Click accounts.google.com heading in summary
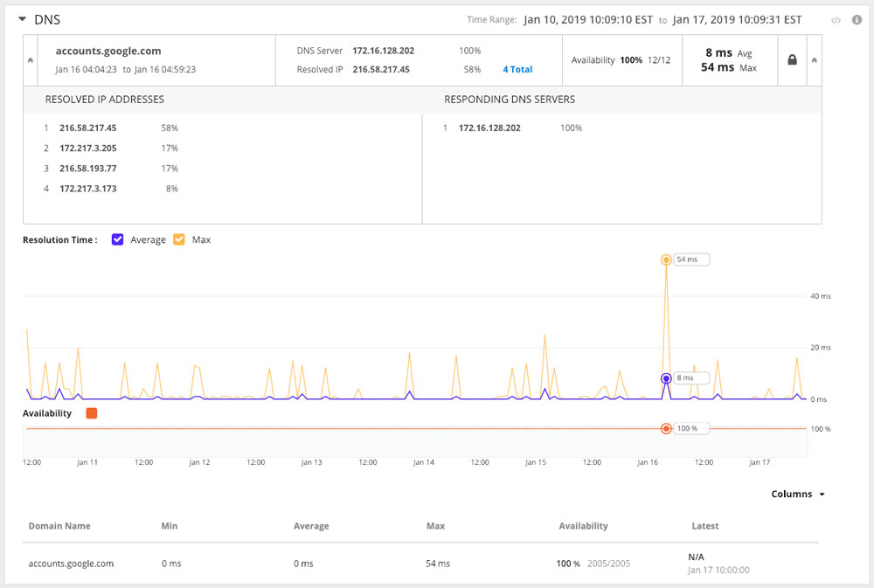 (x=108, y=51)
